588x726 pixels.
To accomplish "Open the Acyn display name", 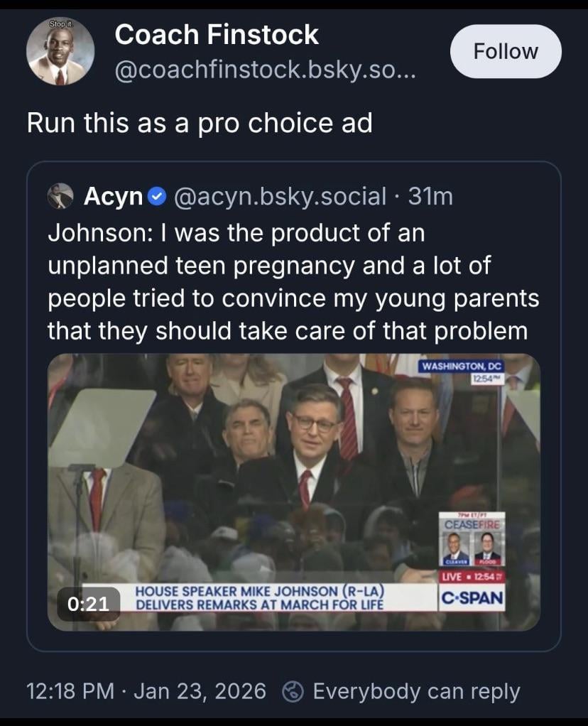I will point(114,195).
